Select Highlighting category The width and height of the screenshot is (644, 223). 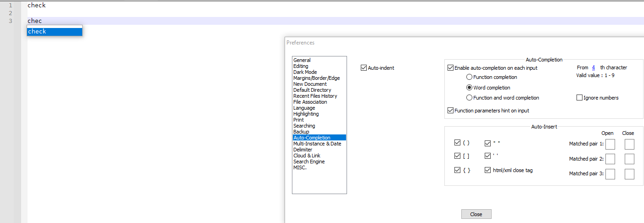pos(306,114)
